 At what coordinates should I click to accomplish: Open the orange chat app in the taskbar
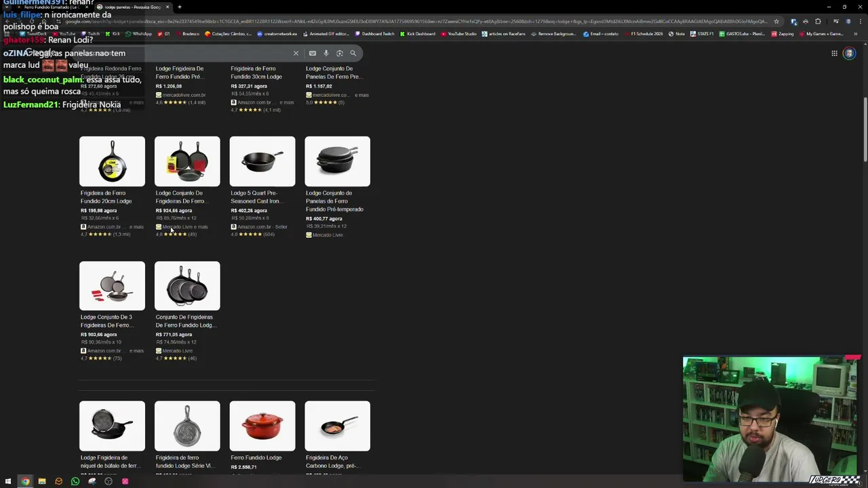(58, 481)
